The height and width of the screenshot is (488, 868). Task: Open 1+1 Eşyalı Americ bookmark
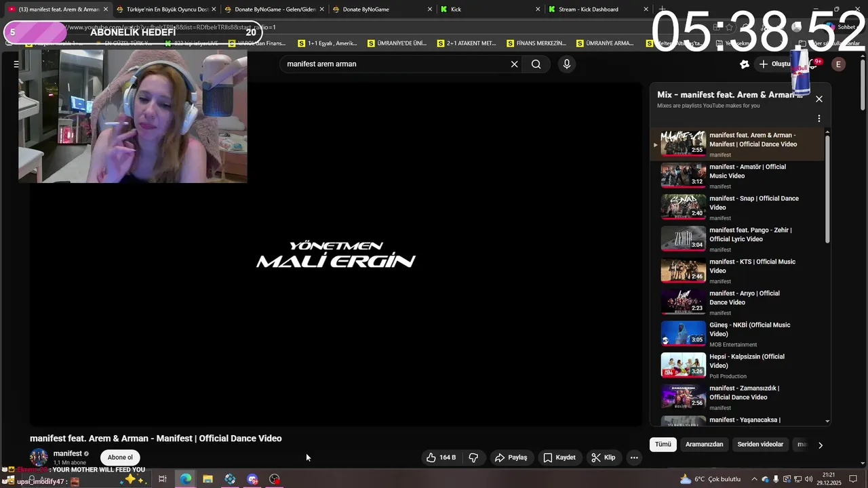coord(328,43)
